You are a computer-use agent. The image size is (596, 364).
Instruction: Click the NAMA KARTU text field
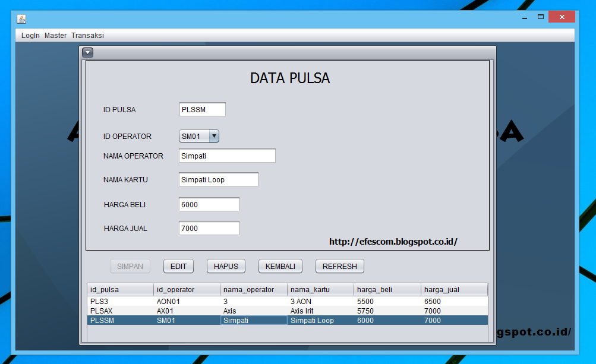point(218,179)
